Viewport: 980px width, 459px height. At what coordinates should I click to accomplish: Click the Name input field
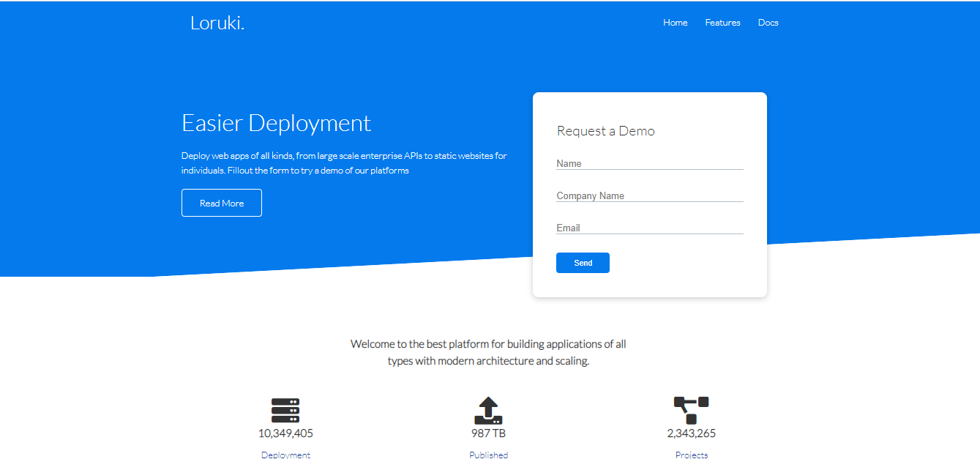click(649, 164)
